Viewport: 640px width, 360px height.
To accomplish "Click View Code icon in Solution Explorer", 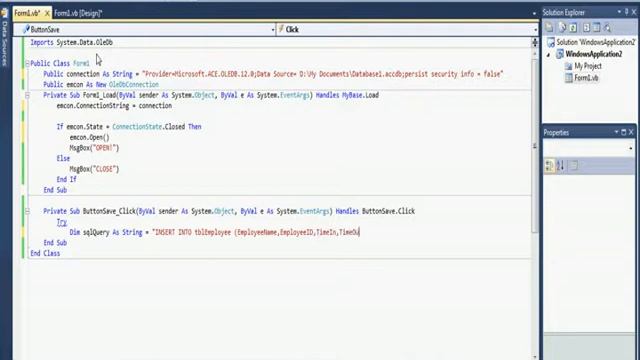I will pos(587,28).
